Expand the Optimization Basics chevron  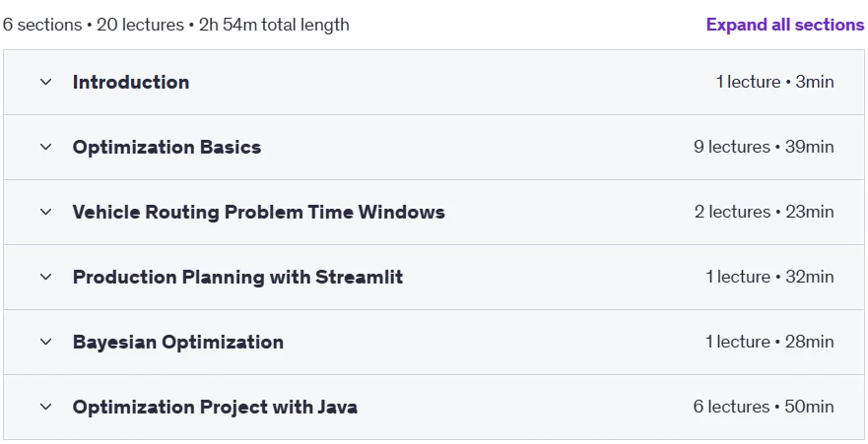pos(46,147)
